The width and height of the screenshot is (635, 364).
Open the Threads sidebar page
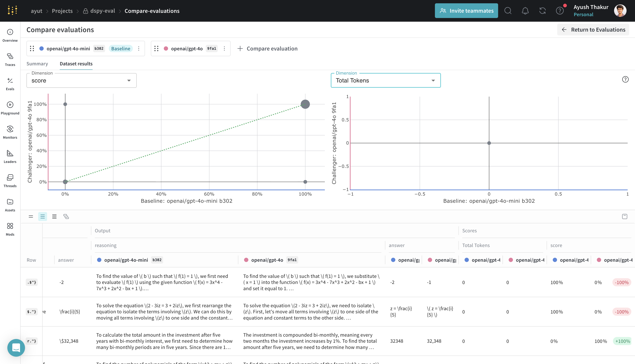coord(10,181)
